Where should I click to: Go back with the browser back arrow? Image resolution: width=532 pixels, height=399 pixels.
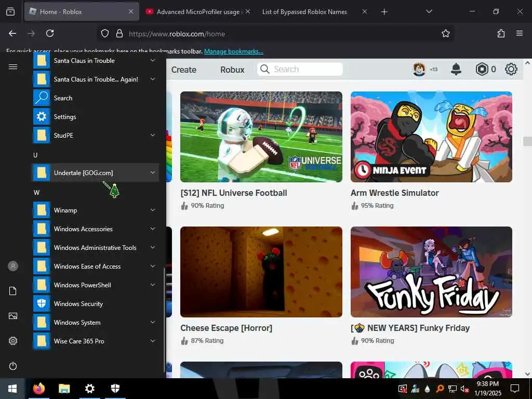12,33
